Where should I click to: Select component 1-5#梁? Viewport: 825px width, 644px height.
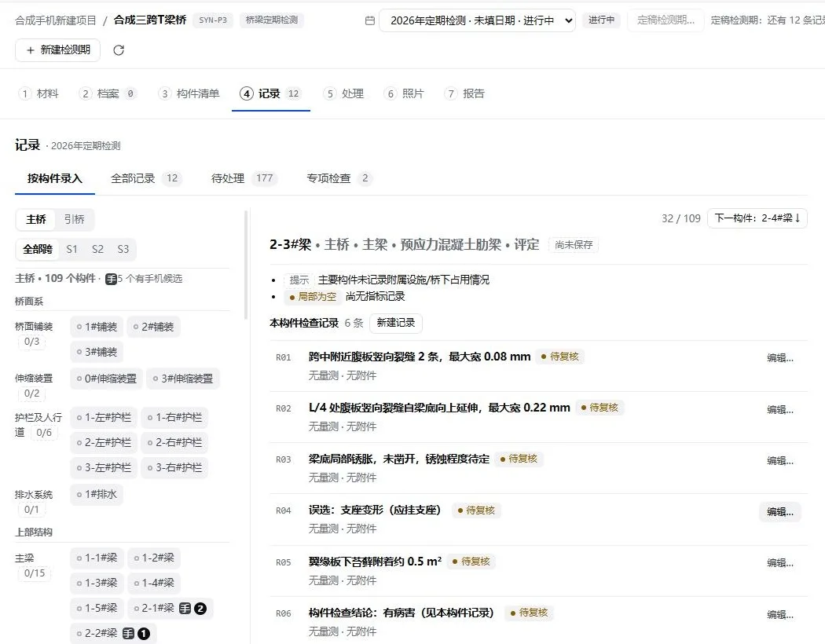click(x=97, y=608)
